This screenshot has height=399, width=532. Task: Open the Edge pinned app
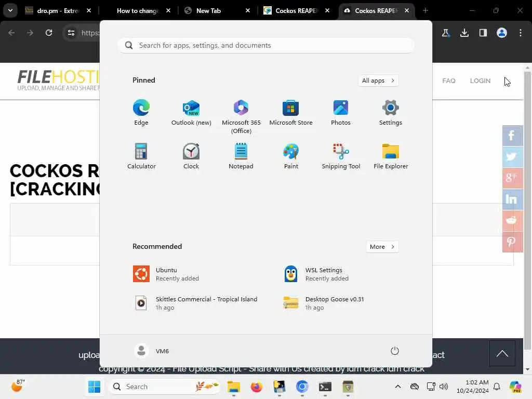tap(141, 113)
